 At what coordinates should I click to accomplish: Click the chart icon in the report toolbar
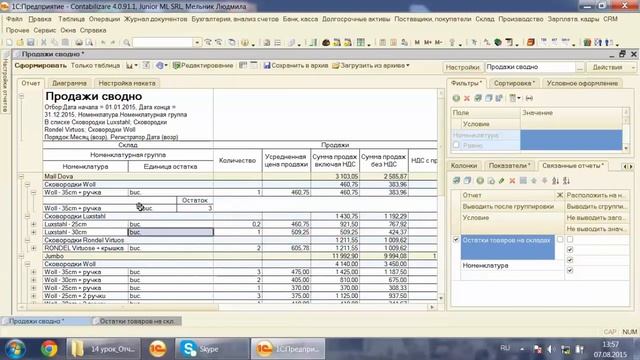(x=131, y=66)
